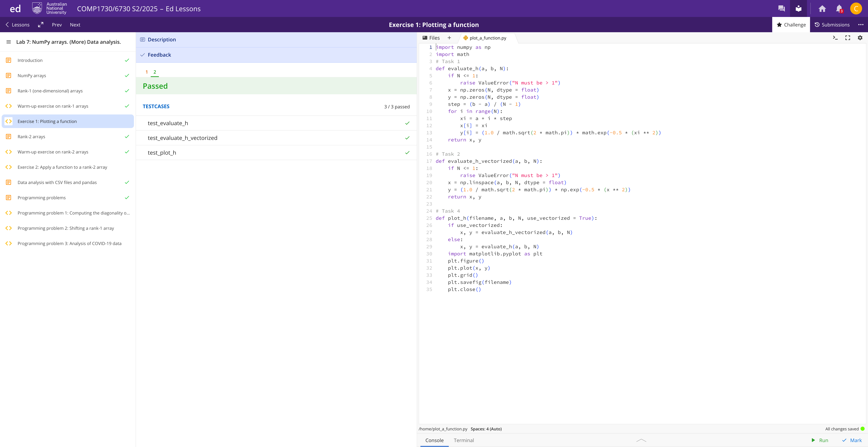Toggle lesson sidebar hamburger menu
The width and height of the screenshot is (868, 447).
pyautogui.click(x=8, y=42)
